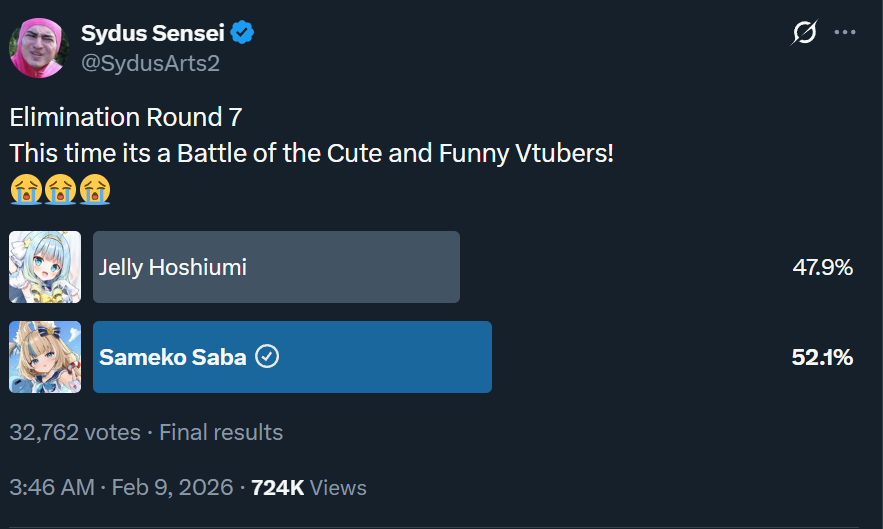Click the Sydus Sensei display name
The width and height of the screenshot is (883, 529).
tap(153, 33)
